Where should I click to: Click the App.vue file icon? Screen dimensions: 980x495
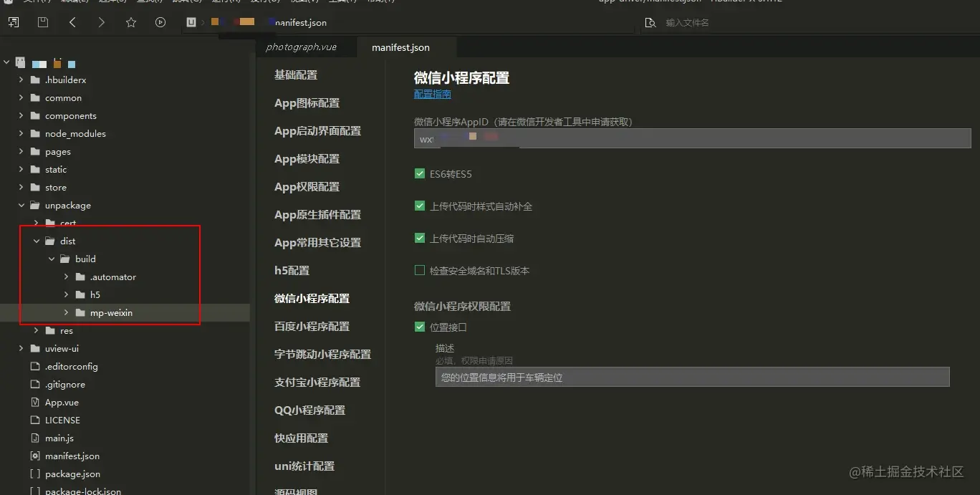(35, 402)
